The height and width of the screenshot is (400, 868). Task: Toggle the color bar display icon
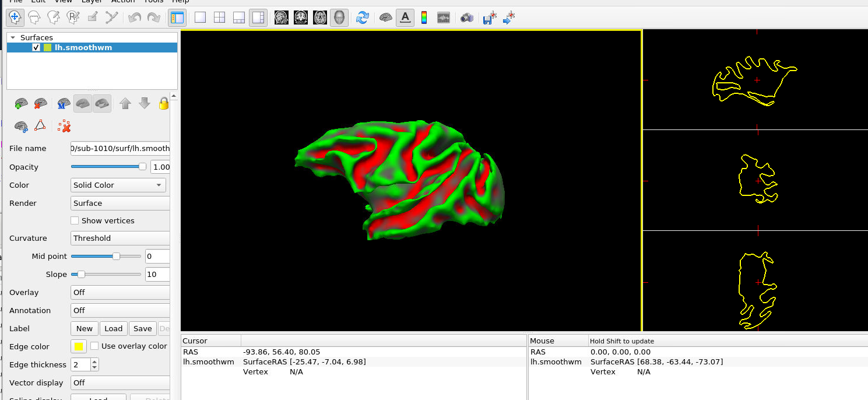click(424, 17)
